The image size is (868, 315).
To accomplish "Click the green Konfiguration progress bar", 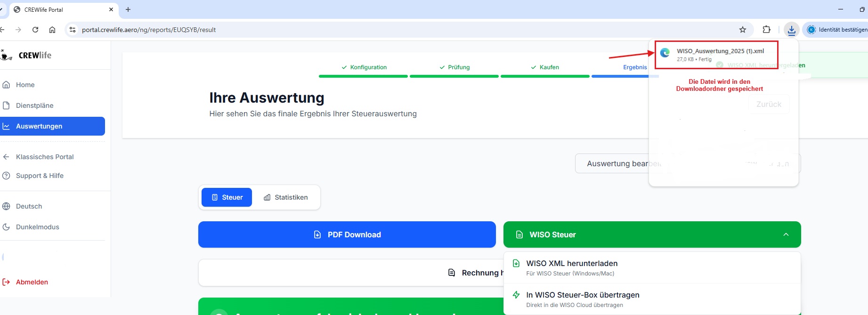I will click(x=363, y=76).
